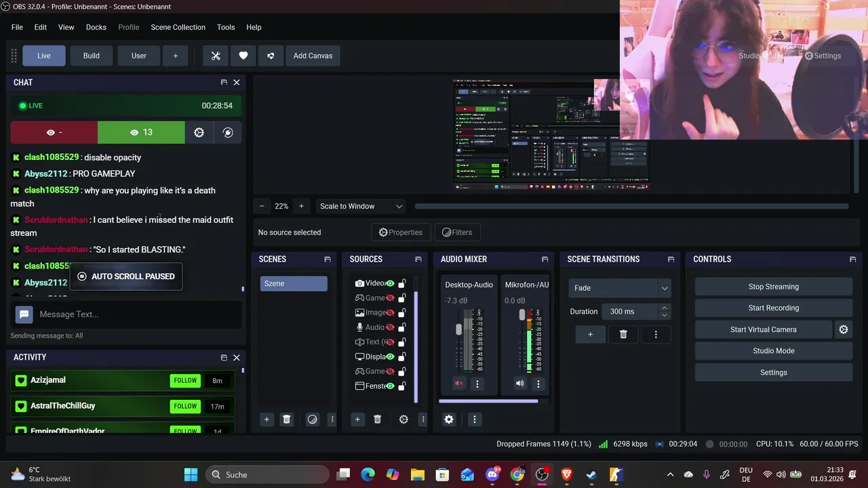Add a new source with plus
Viewport: 868px width, 488px height.
pyautogui.click(x=357, y=420)
